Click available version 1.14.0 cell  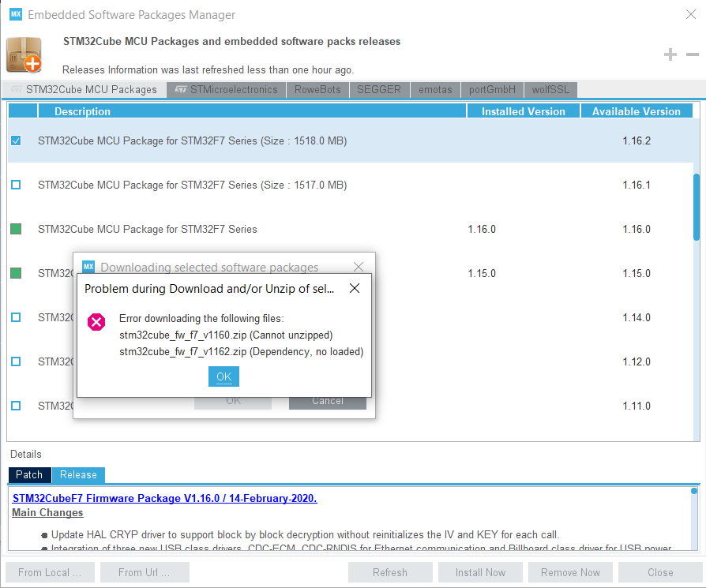tap(637, 317)
